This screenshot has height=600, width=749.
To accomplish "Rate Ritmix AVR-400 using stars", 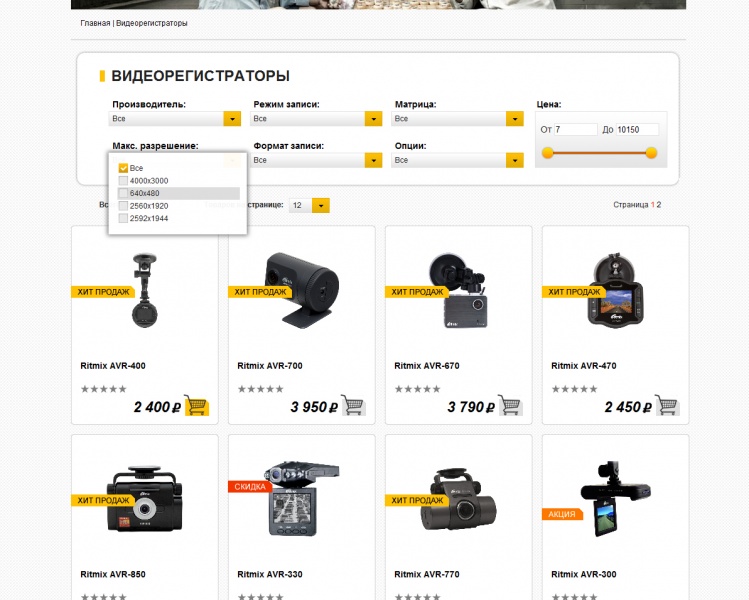I will [x=104, y=389].
